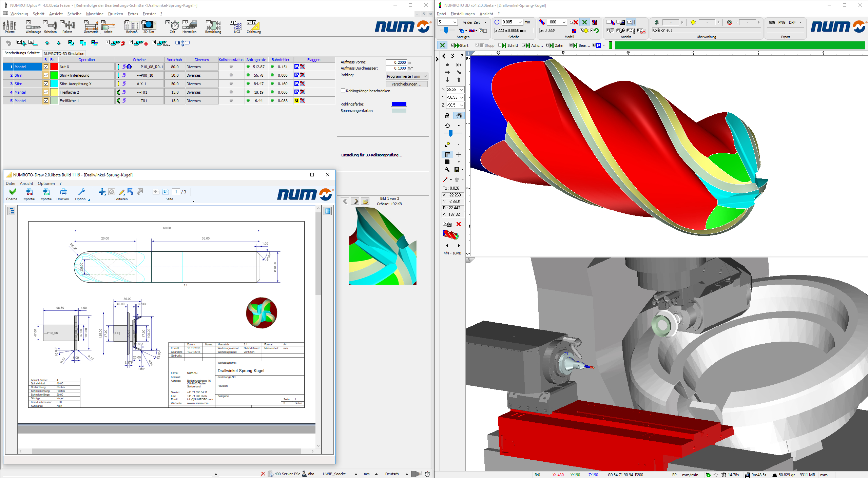Click DXF export button
Screen dimensions: 868x478
[792, 22]
